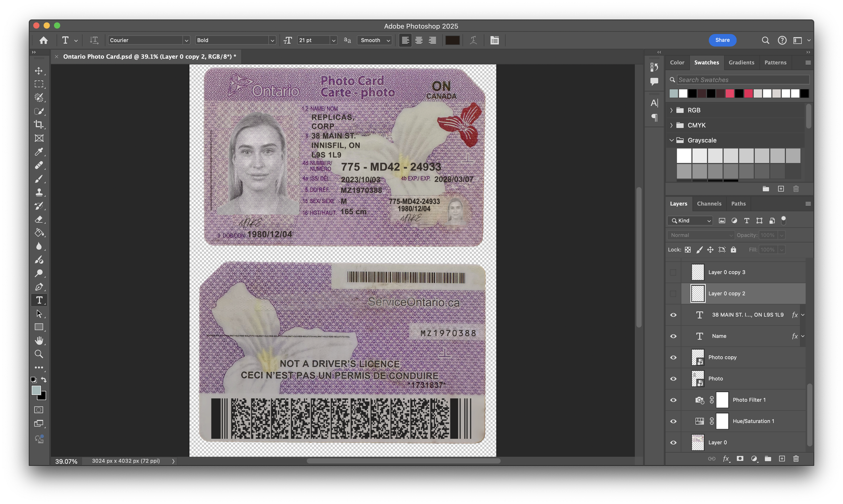The image size is (843, 504).
Task: Click the Search Swatches input field
Action: [x=743, y=80]
